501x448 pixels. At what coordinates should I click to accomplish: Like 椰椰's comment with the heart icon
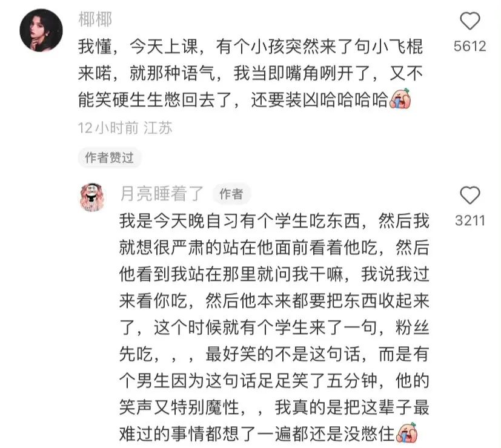click(469, 21)
